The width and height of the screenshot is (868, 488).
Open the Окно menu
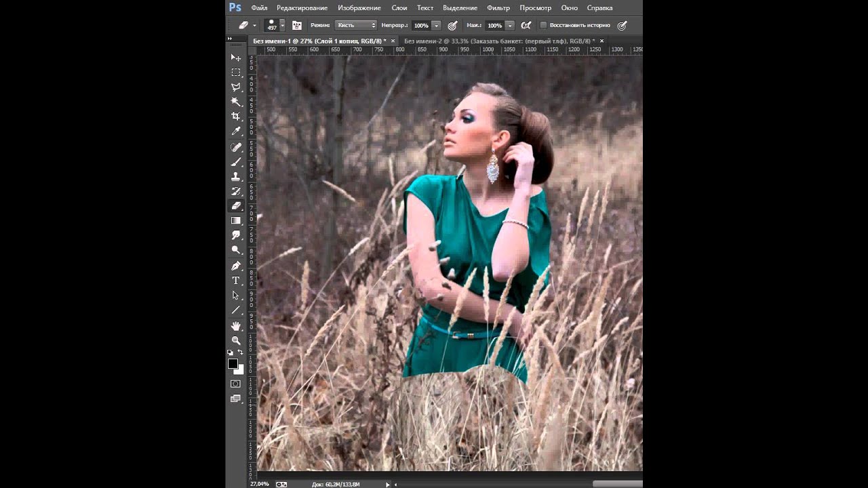[x=570, y=7]
